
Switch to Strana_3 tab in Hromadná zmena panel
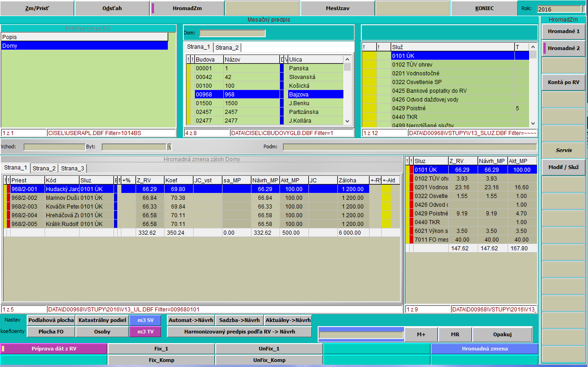[73, 169]
